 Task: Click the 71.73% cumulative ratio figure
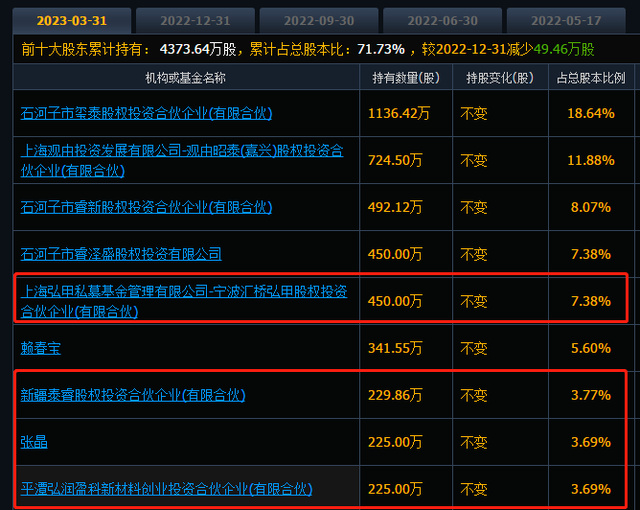381,49
